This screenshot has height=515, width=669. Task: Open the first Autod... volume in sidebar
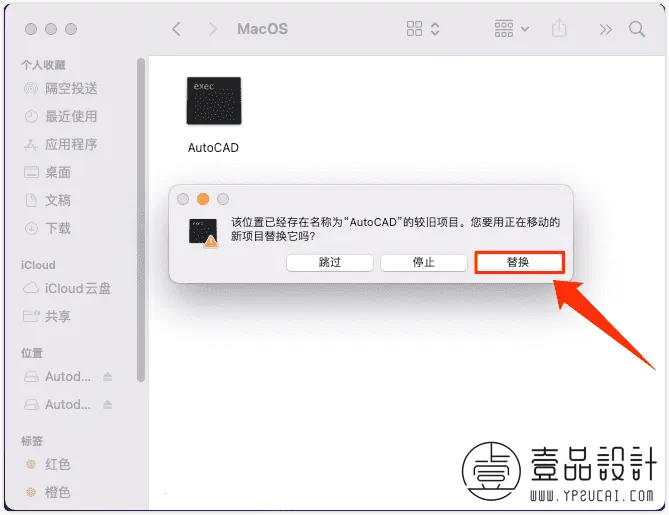coord(68,376)
